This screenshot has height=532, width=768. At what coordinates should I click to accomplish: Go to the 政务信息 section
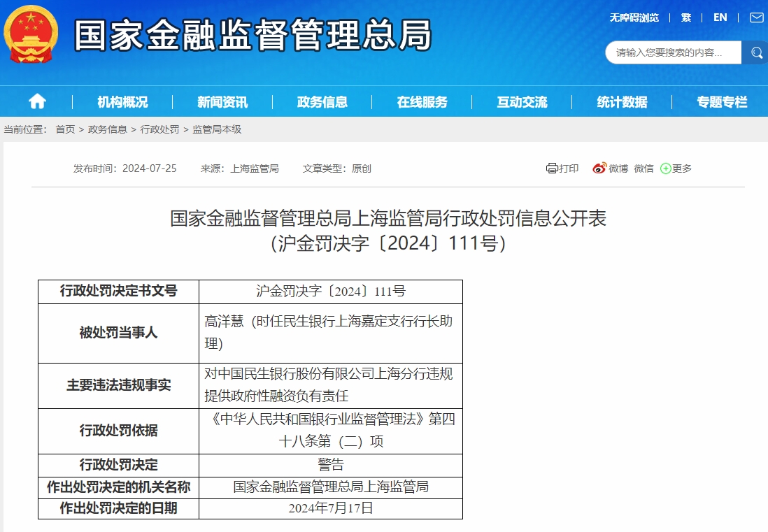(x=322, y=102)
